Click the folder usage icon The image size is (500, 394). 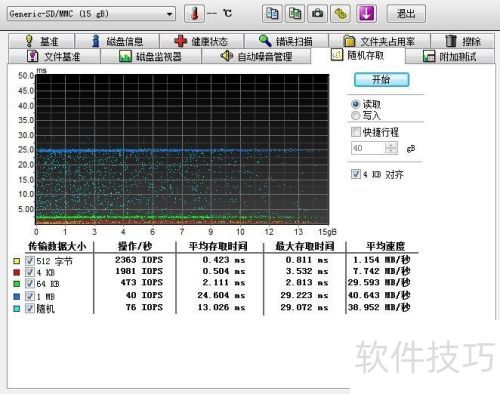[x=349, y=41]
